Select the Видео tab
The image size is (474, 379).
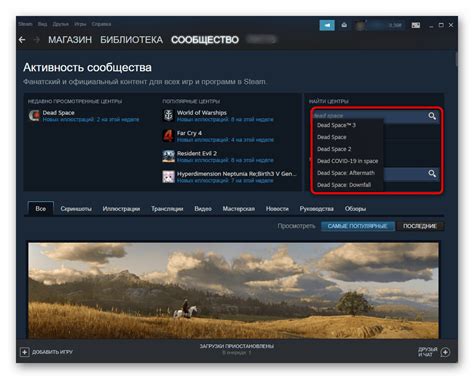(203, 209)
